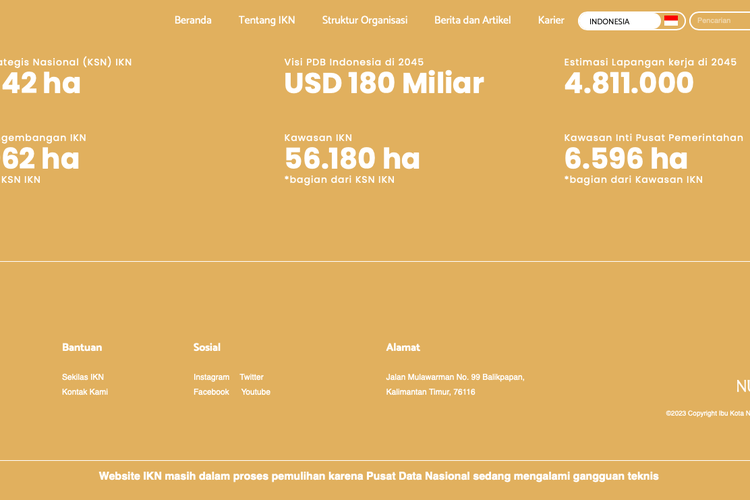Click the Kontak Kami link
The image size is (750, 500).
(85, 392)
